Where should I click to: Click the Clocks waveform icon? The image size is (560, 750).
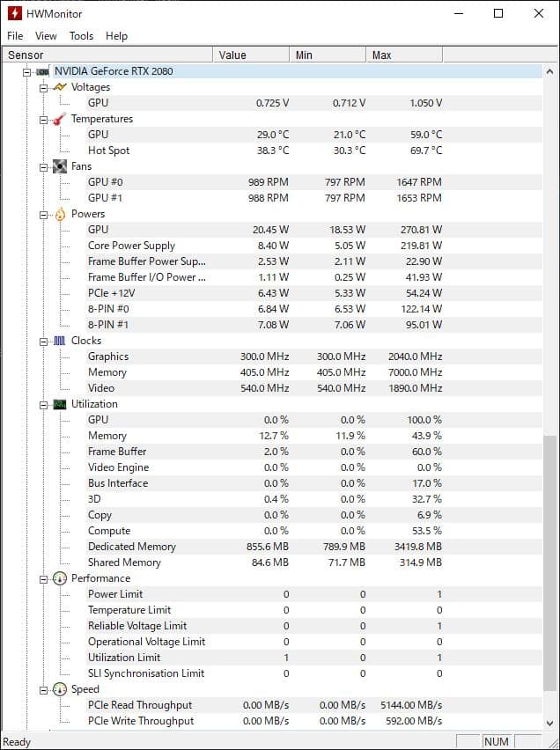pyautogui.click(x=59, y=341)
